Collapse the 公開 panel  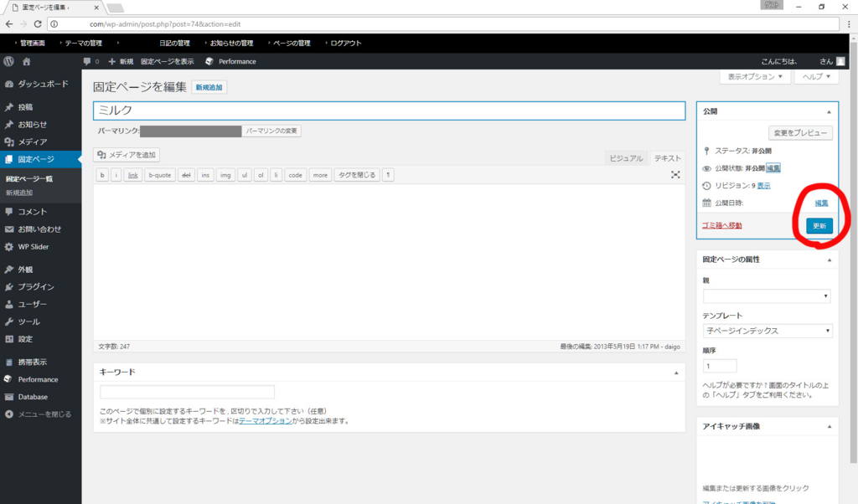click(x=829, y=111)
